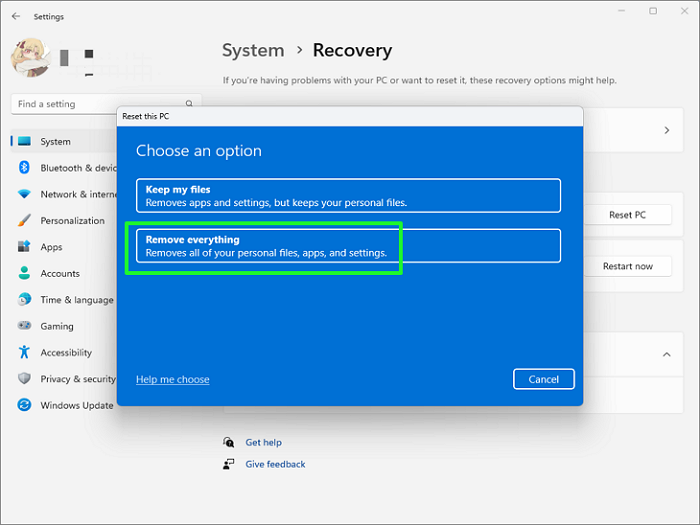
Task: Click the Privacy & security shield icon
Action: pos(24,379)
